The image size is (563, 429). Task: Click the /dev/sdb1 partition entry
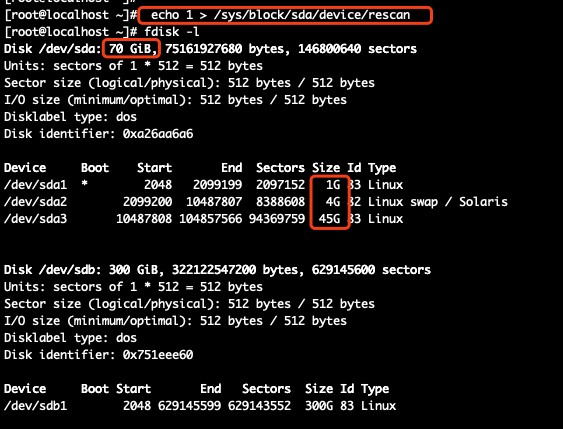35,406
